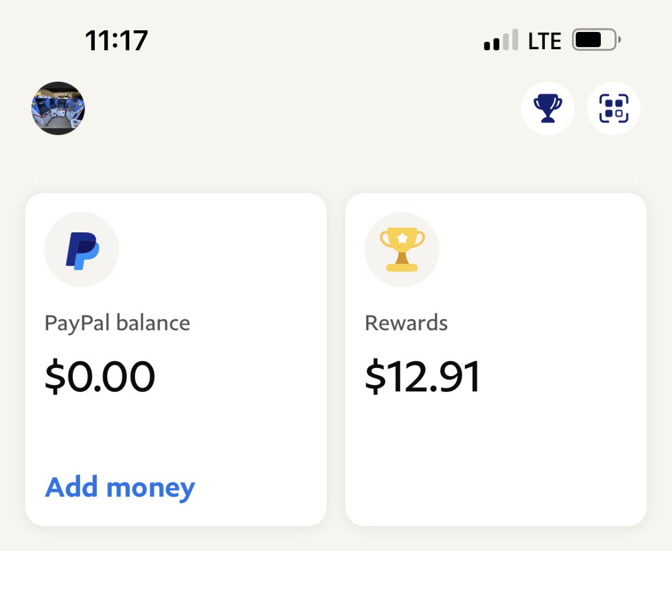The width and height of the screenshot is (672, 616).
Task: Tap the LTE network indicator
Action: coord(544,41)
